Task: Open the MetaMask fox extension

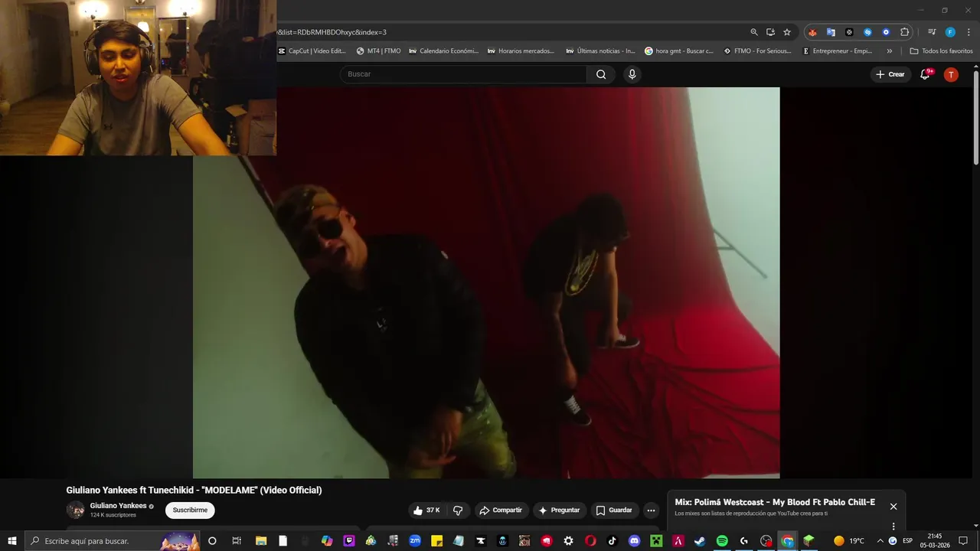Action: 812,32
